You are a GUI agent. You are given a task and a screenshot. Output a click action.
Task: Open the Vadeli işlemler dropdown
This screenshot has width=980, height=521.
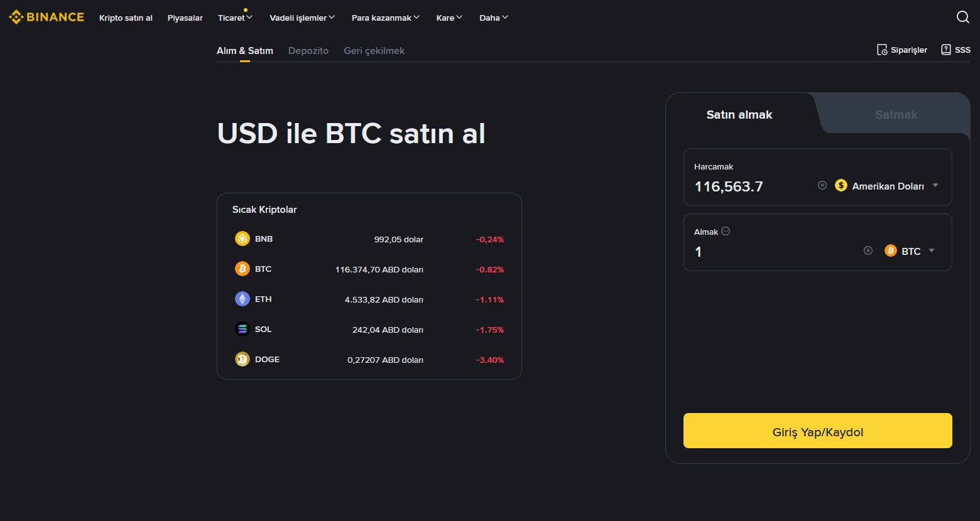302,18
